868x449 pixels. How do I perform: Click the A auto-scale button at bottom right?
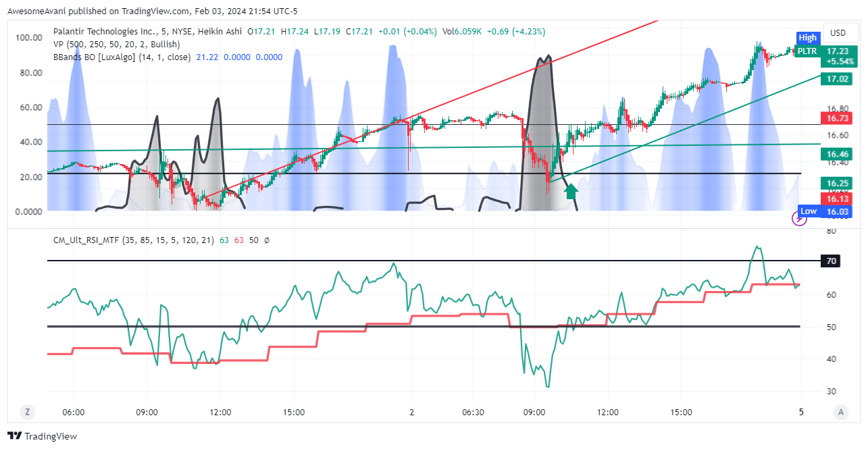(x=841, y=412)
